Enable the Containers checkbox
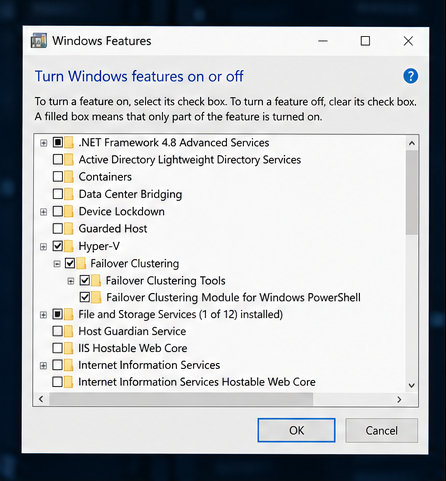This screenshot has height=481, width=446. (58, 177)
